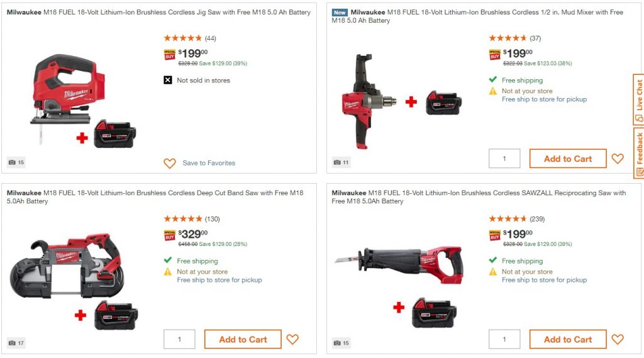Click the SAWZALL quantity field
644x358 pixels.
(x=504, y=340)
